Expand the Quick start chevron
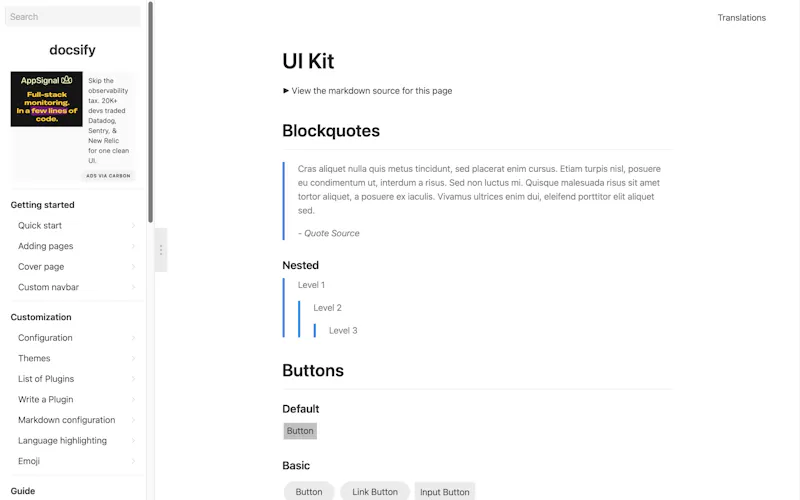The image size is (800, 500). (133, 226)
